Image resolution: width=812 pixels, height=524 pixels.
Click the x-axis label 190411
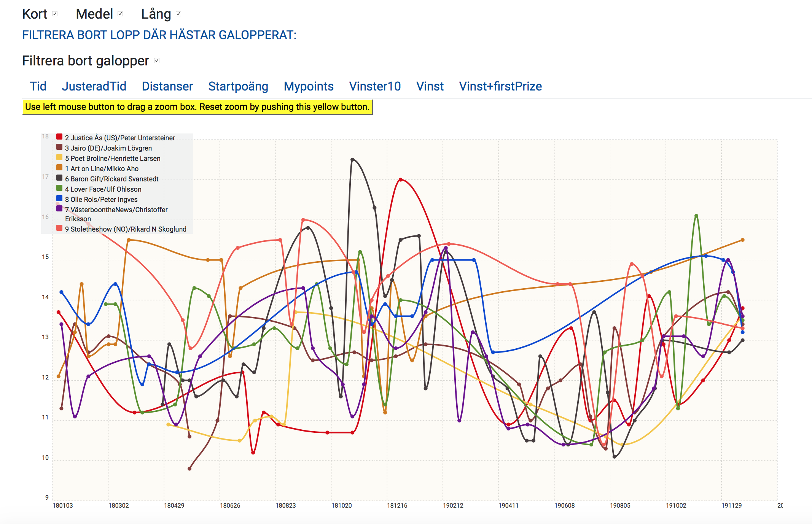[x=509, y=505]
